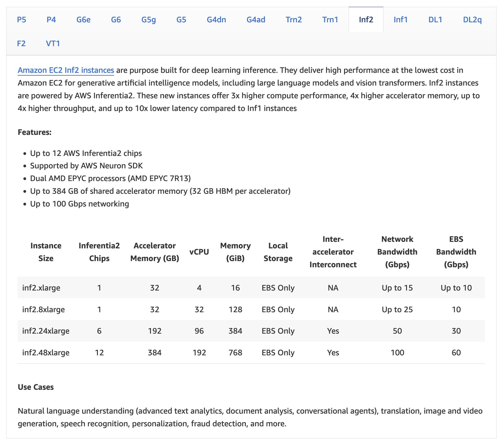Click the 96 vCPU cell for inf2.24xlarge

pyautogui.click(x=199, y=331)
